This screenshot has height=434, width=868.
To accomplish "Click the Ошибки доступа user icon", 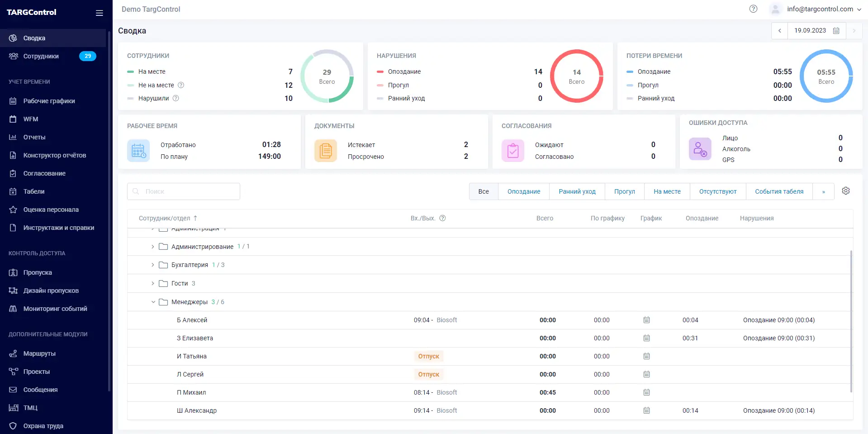I will click(700, 149).
